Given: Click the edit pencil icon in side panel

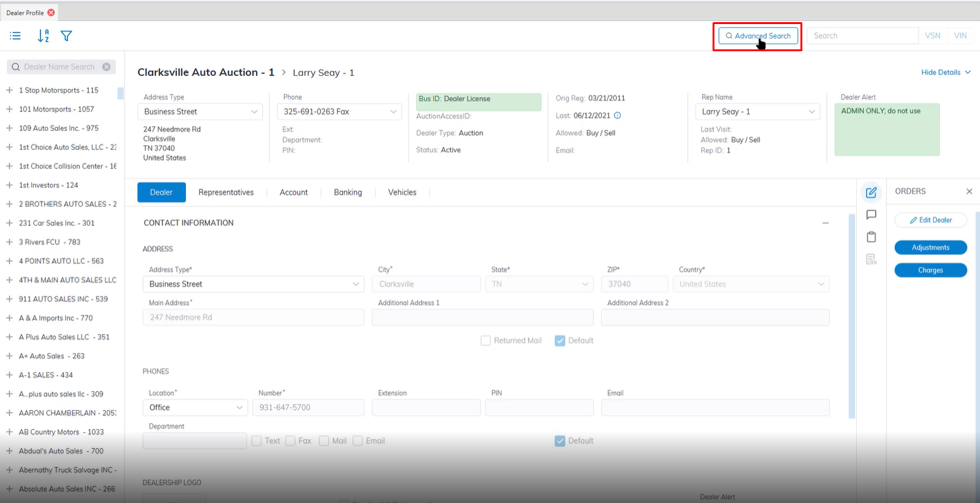Looking at the screenshot, I should click(x=871, y=192).
